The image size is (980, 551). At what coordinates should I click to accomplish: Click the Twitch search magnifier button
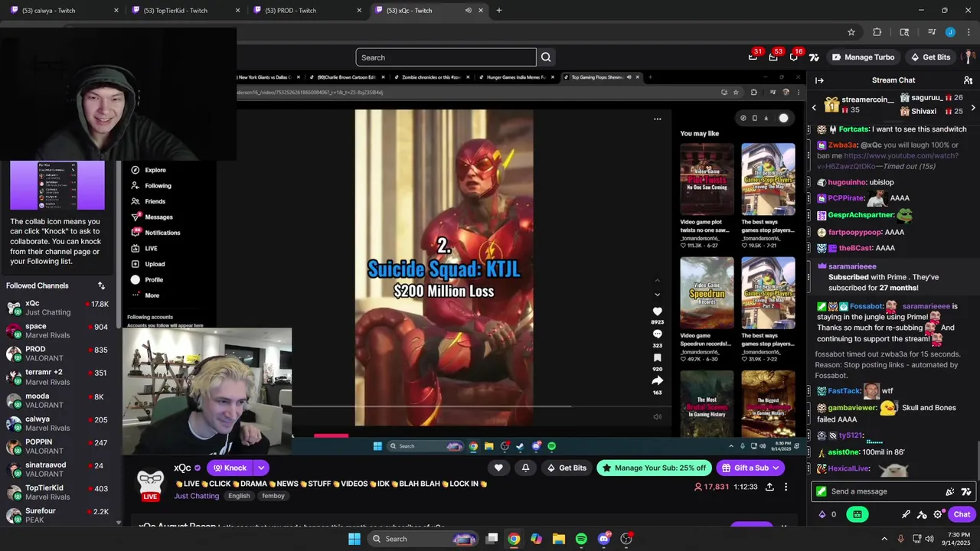coord(546,57)
